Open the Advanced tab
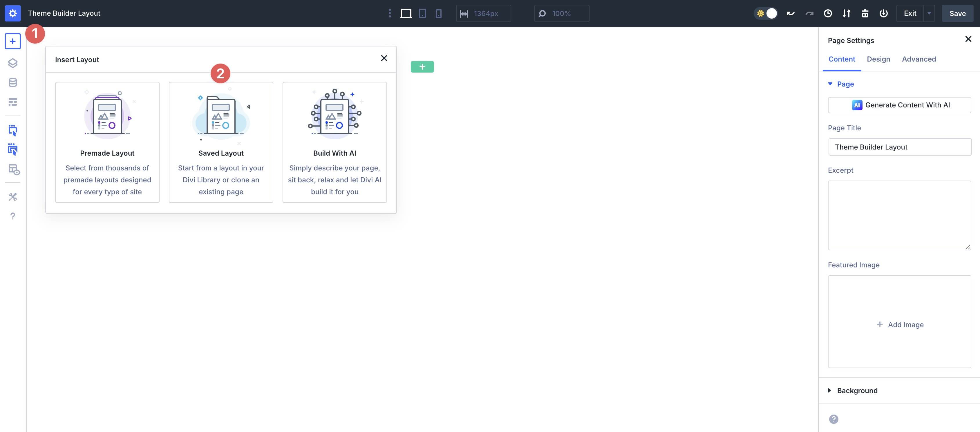 919,59
